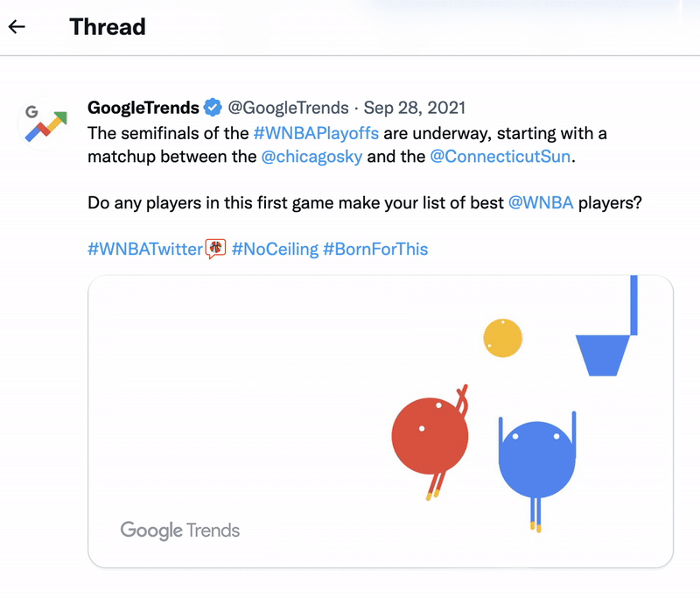Open the #WNBATwitter hashtag
700x598 pixels.
coord(145,249)
